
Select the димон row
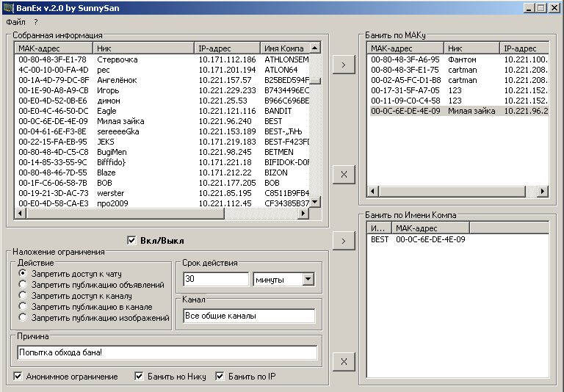click(162, 101)
